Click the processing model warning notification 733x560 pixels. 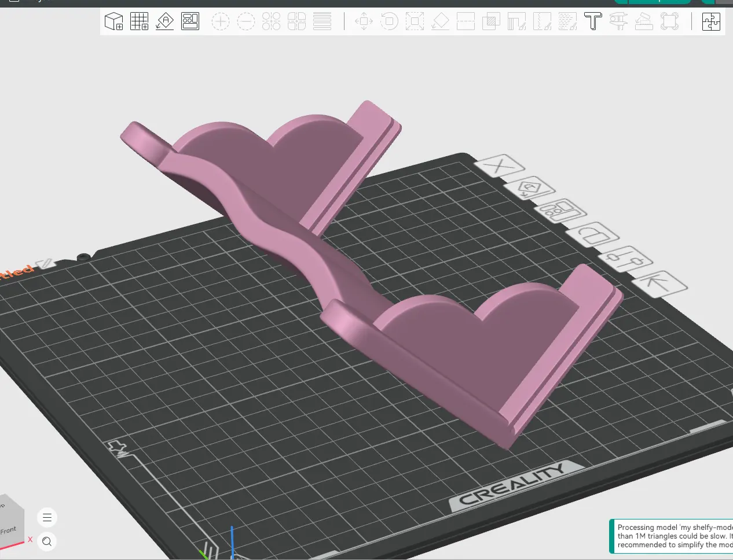click(672, 536)
